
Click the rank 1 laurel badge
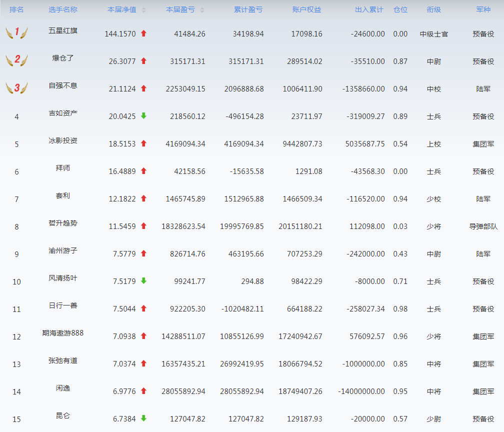(16, 32)
